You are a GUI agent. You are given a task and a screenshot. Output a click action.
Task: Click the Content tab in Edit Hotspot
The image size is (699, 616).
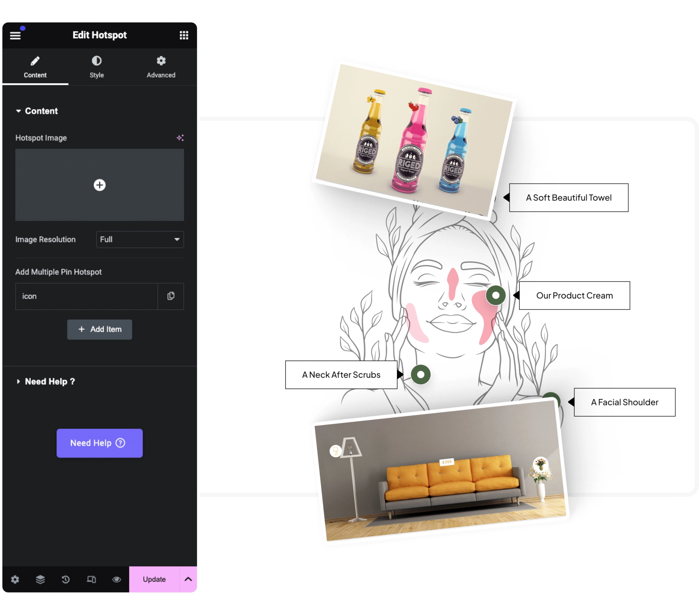[x=35, y=67]
